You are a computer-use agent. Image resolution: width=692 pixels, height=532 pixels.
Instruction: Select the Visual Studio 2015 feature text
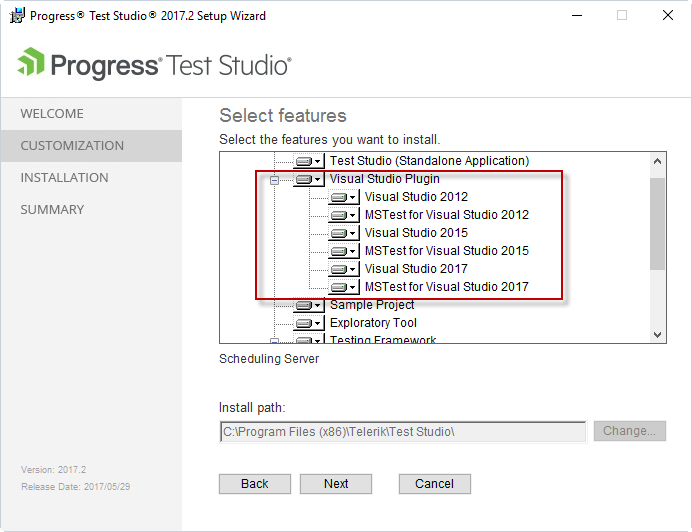coord(416,233)
